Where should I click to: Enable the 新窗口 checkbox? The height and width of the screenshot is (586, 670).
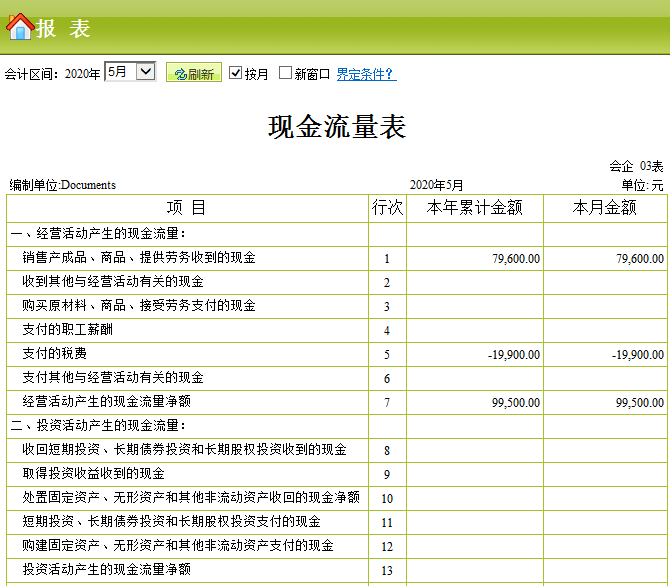(x=285, y=73)
